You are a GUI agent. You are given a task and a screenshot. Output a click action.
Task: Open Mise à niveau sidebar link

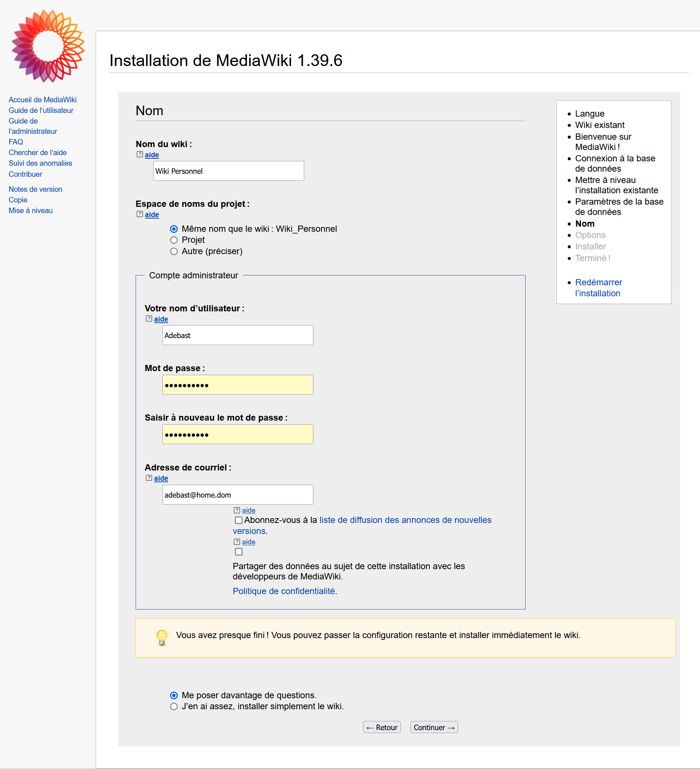(x=31, y=210)
